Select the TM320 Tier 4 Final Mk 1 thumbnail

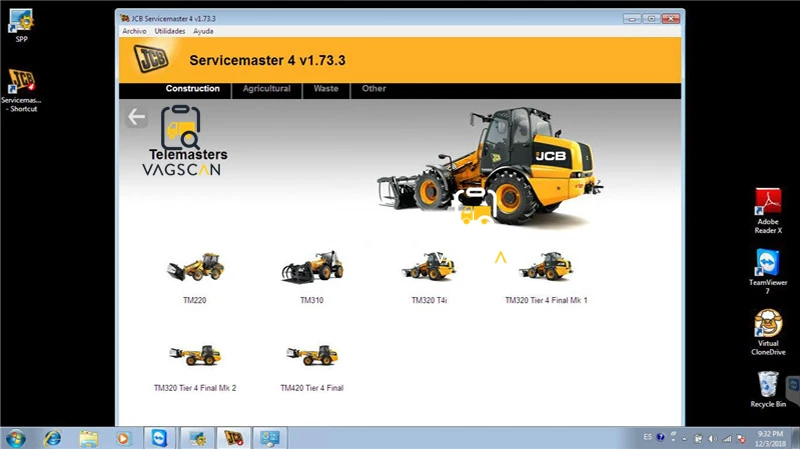(546, 266)
